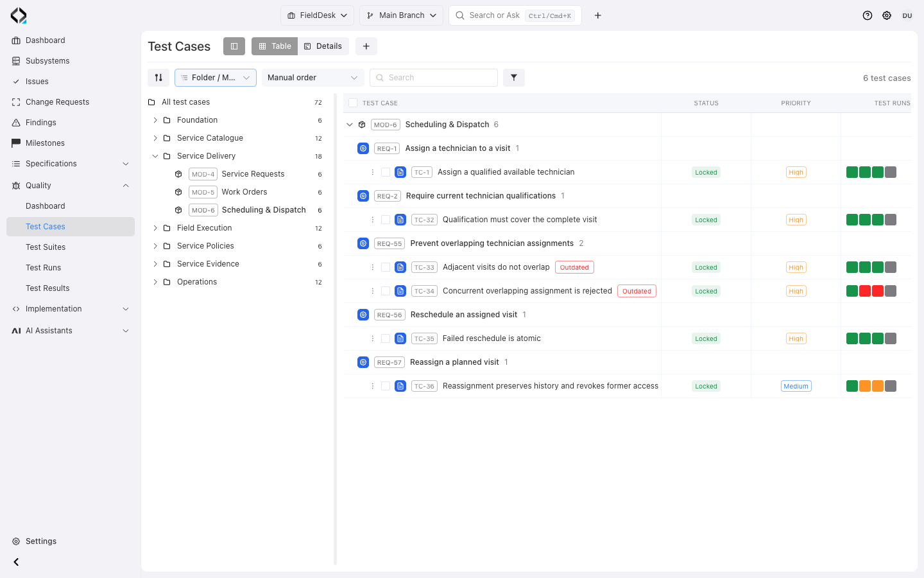Click the TC-36 document icon
The width and height of the screenshot is (924, 578).
(400, 386)
